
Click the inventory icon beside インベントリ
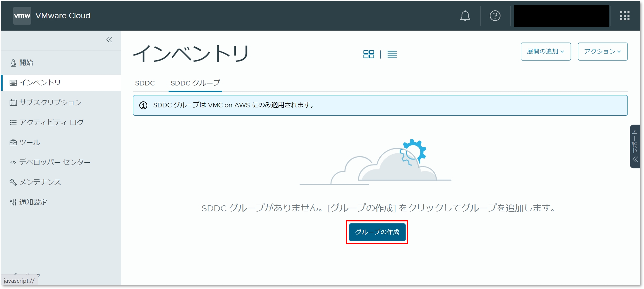[x=13, y=83]
